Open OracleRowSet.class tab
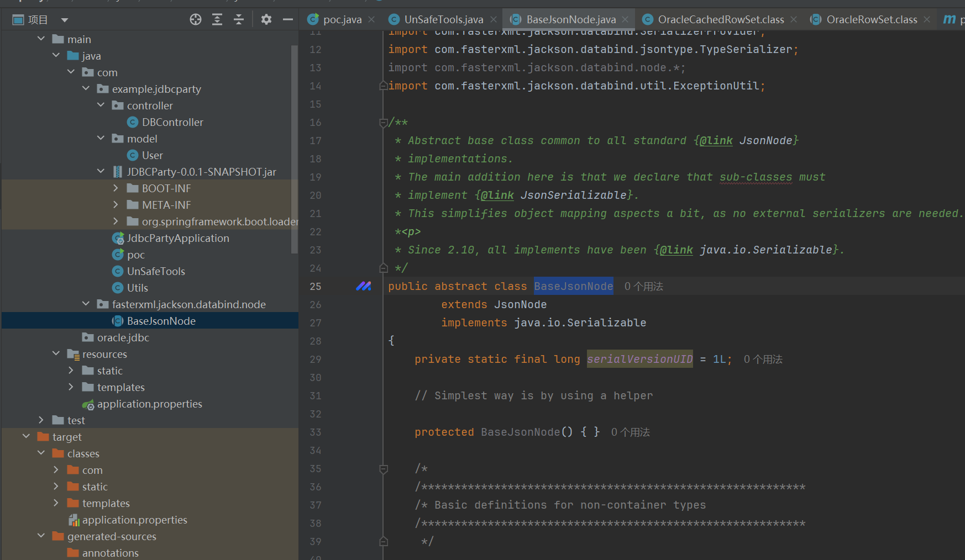The width and height of the screenshot is (965, 560). pyautogui.click(x=872, y=20)
